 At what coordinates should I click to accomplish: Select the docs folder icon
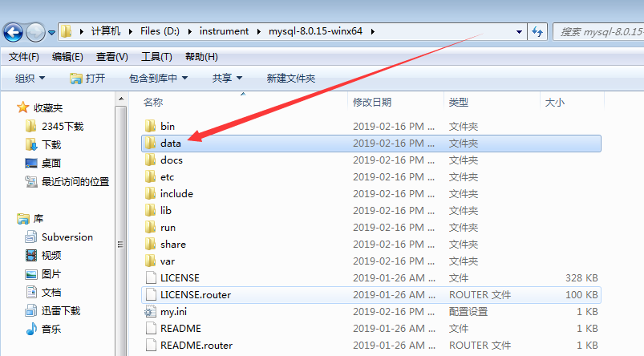pos(150,160)
